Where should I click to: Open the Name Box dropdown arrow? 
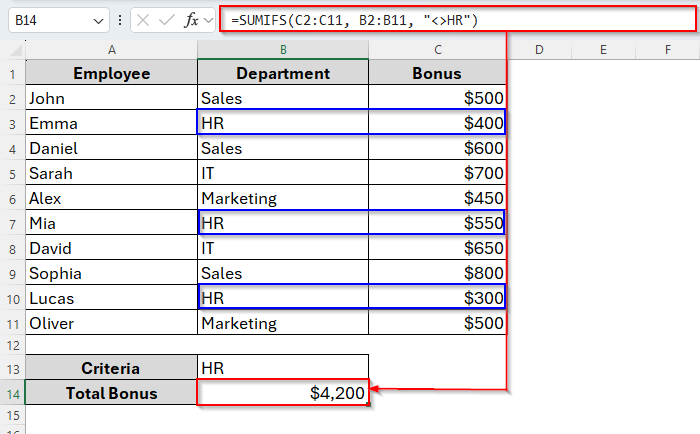(97, 20)
